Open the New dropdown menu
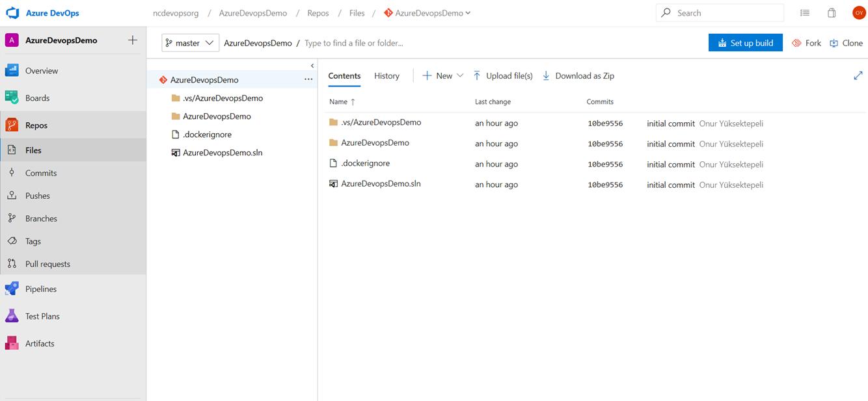Viewport: 868px width, 401px height. [442, 76]
